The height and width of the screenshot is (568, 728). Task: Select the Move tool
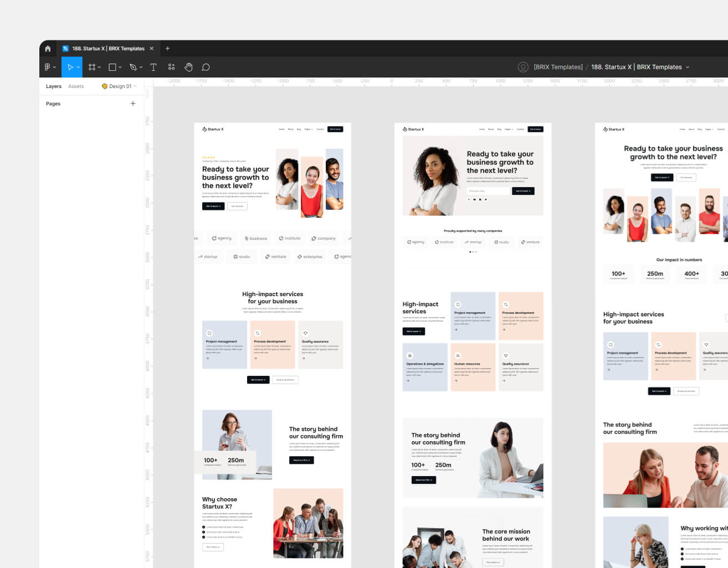tap(70, 67)
